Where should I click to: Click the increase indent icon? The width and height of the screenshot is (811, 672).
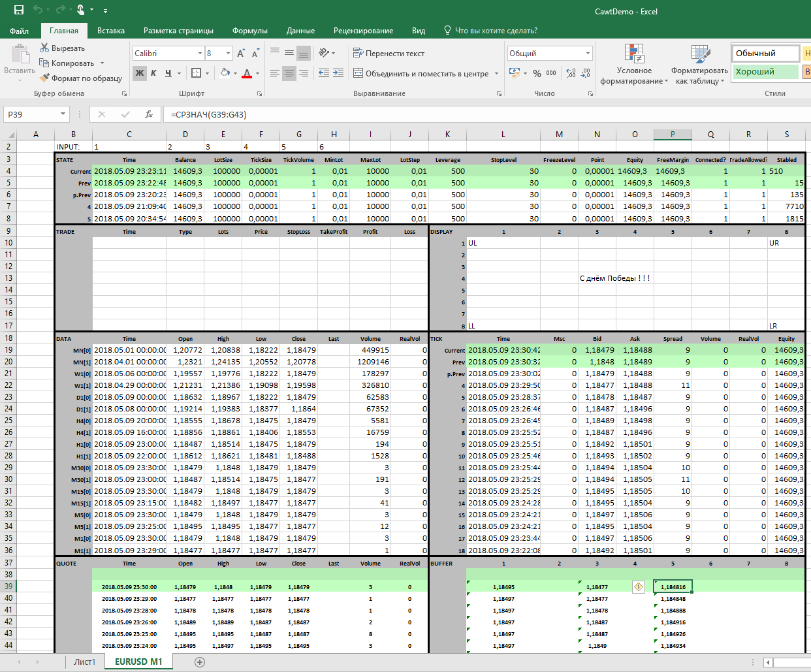pos(338,73)
